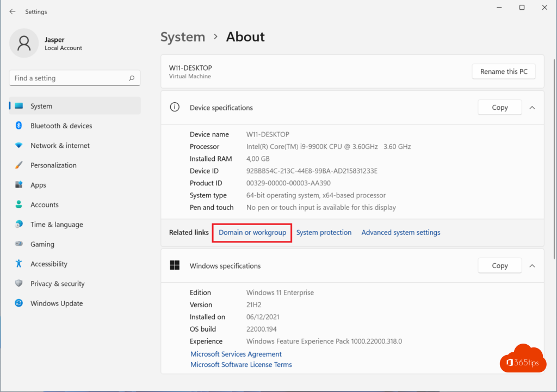Click the OS build value 22000.194

pos(262,329)
